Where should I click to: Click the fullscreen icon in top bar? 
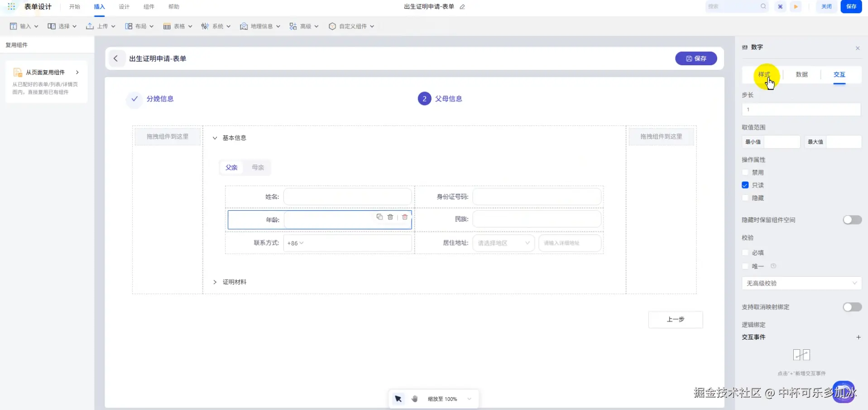(x=780, y=7)
